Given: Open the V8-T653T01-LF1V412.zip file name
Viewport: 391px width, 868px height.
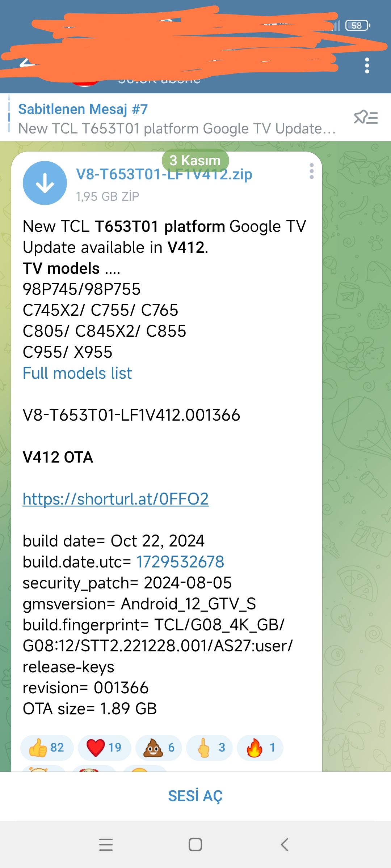Looking at the screenshot, I should point(164,174).
